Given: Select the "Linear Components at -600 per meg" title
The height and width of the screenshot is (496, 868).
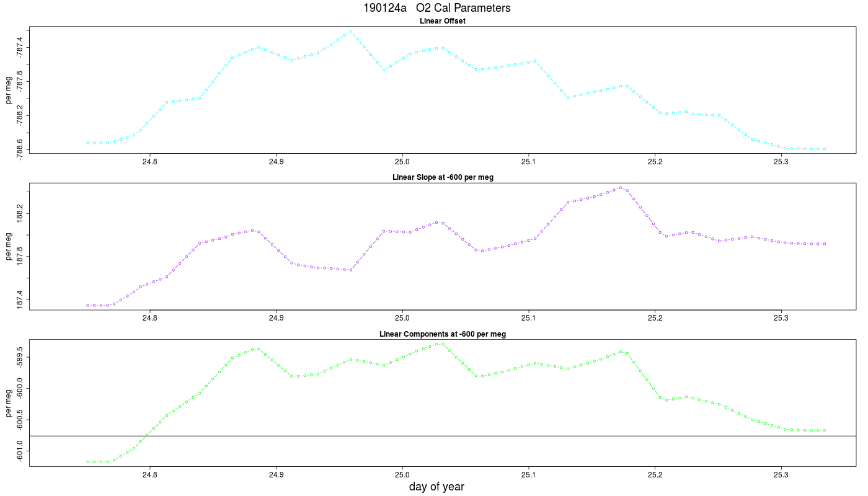Looking at the screenshot, I should 443,334.
